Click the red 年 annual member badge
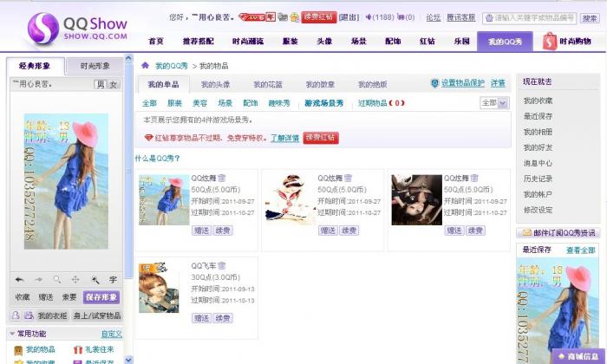 [271, 16]
